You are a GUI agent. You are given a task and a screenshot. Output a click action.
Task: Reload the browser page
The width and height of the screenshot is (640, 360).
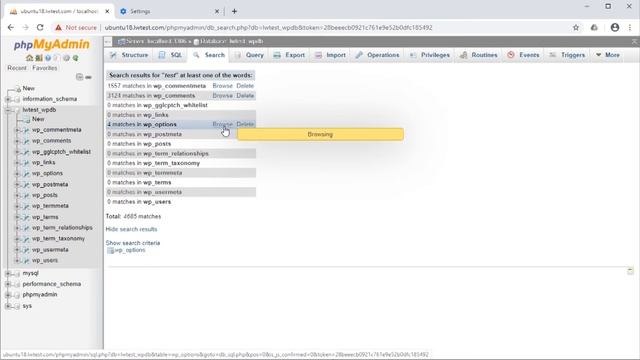coord(40,27)
